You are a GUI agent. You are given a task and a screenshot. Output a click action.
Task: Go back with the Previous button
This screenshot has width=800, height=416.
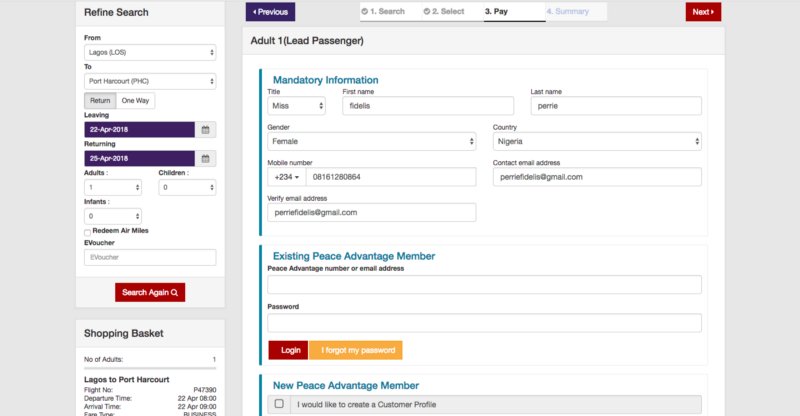click(270, 12)
